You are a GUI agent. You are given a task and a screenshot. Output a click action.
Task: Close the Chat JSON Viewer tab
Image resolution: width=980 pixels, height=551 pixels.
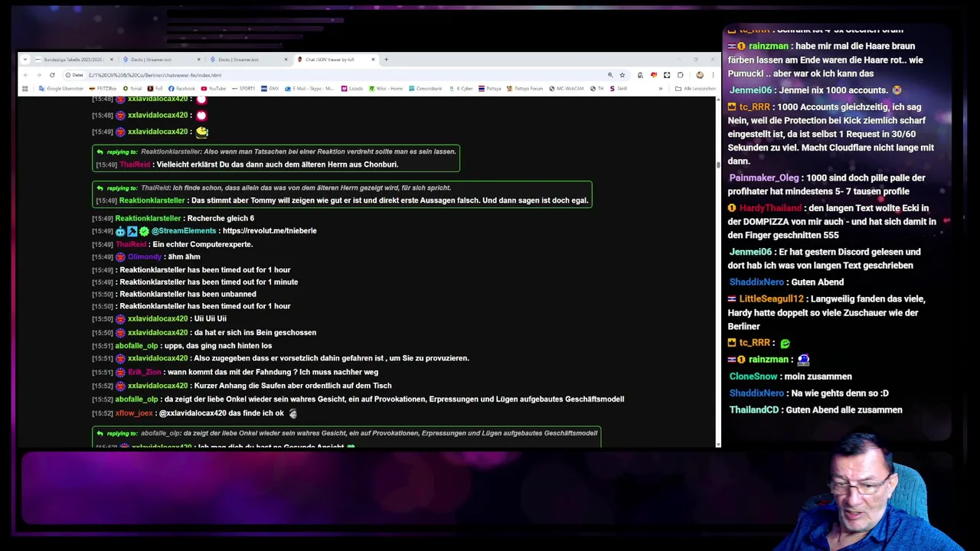tap(373, 59)
